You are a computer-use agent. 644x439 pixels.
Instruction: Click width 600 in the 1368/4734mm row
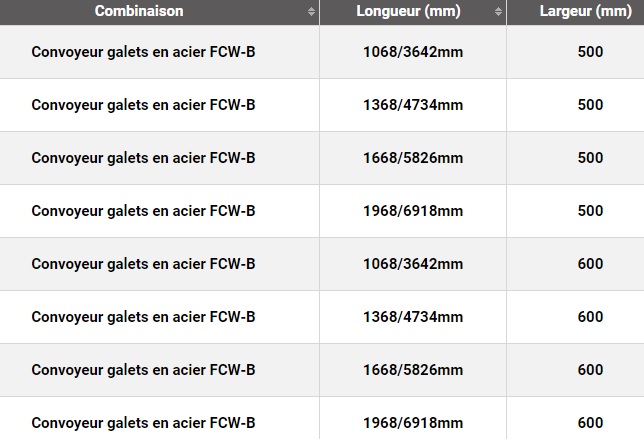pyautogui.click(x=590, y=316)
